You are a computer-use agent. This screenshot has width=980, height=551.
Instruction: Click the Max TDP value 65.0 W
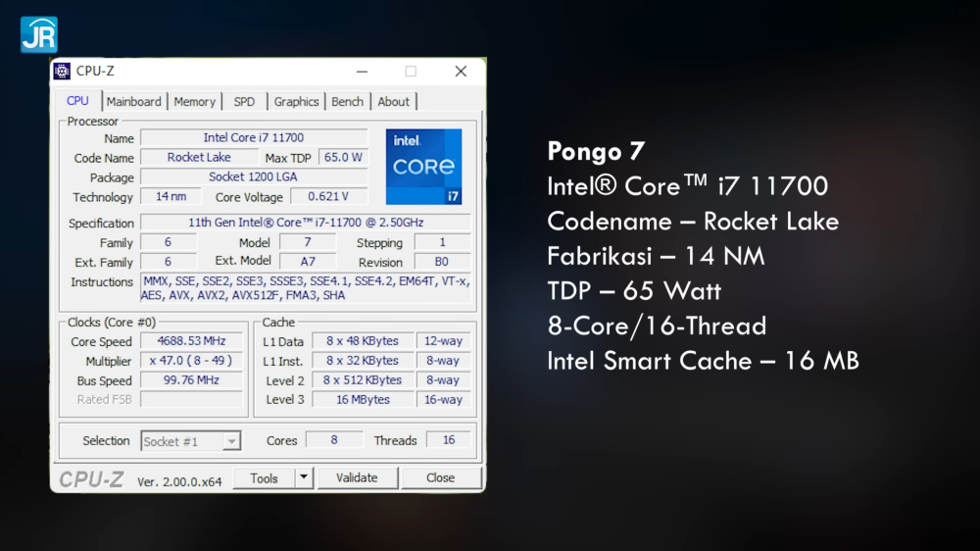coord(343,158)
